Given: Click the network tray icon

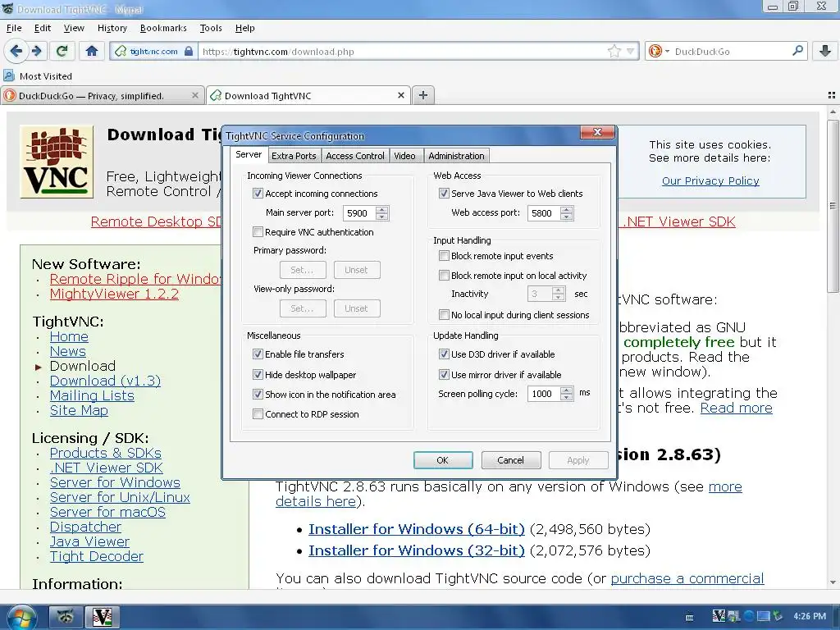Looking at the screenshot, I should (x=763, y=616).
